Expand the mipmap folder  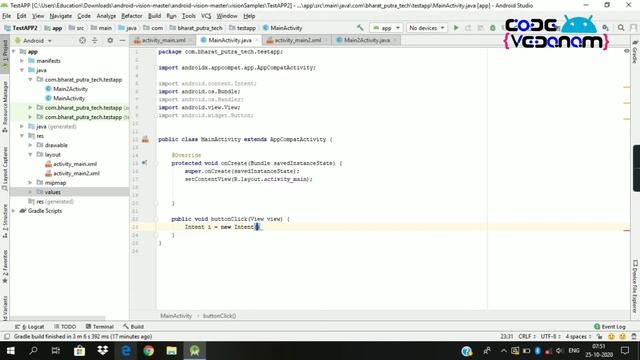point(30,182)
